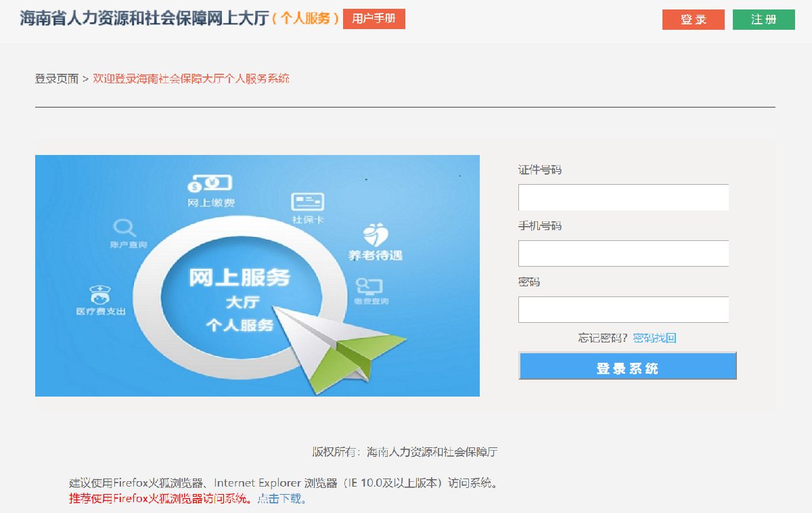Click the 网上缴费 money icon
This screenshot has height=513, width=812.
pos(210,183)
